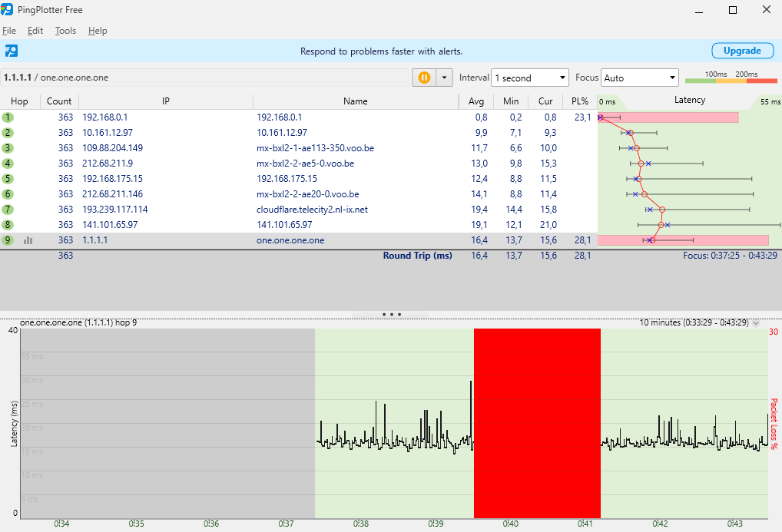Viewport: 782px width, 532px height.
Task: Expand the 10 minutes timeline range chevron
Action: (756, 322)
